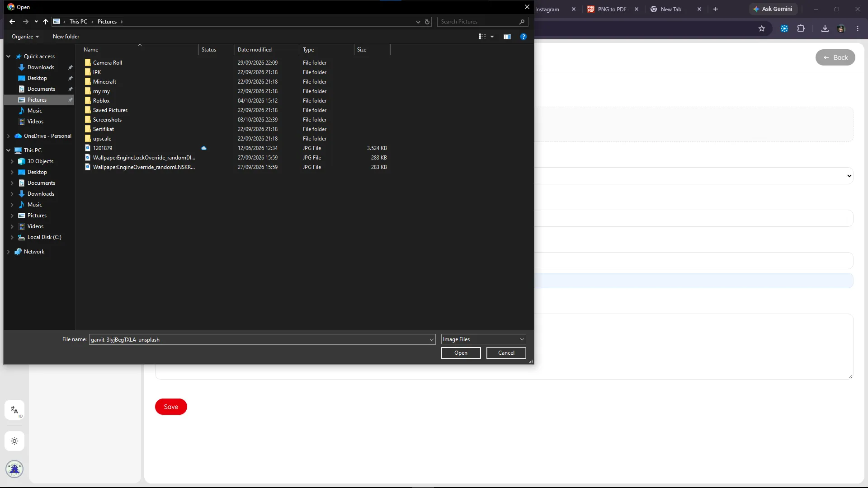Click the translate language icon on page
868x488 pixels.
[14, 410]
